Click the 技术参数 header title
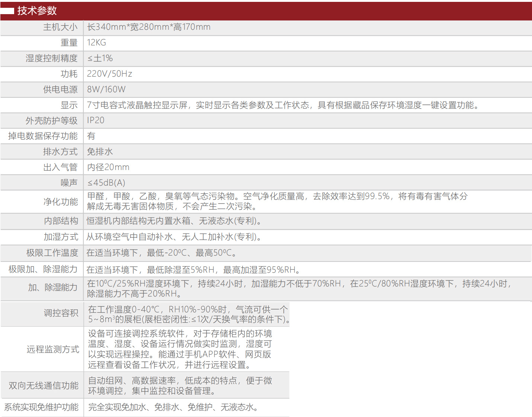This screenshot has width=532, height=417. 37,11
